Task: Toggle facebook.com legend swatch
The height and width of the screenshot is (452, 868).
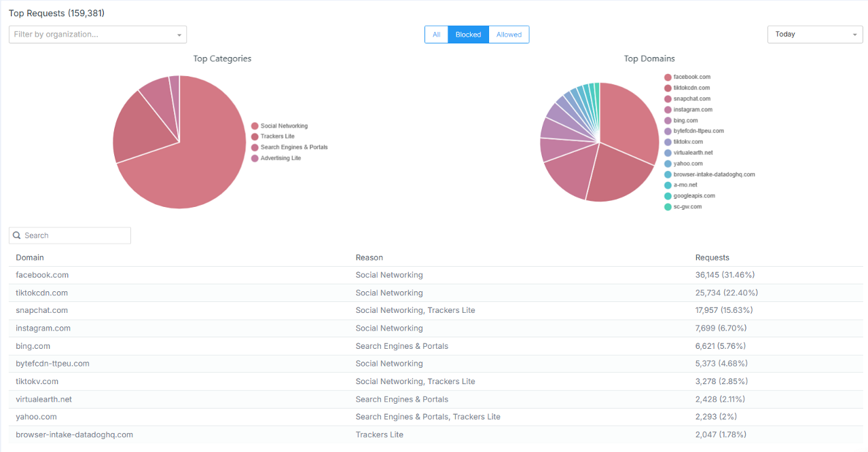Action: click(x=668, y=77)
